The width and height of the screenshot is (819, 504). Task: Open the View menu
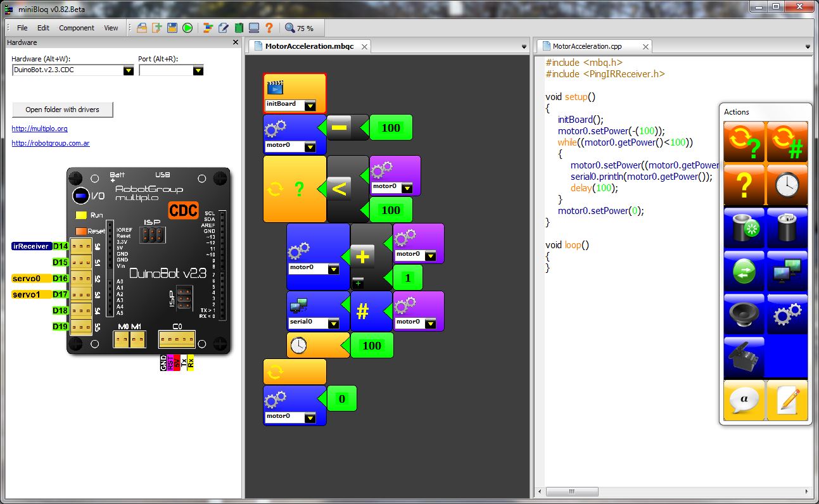pyautogui.click(x=111, y=28)
